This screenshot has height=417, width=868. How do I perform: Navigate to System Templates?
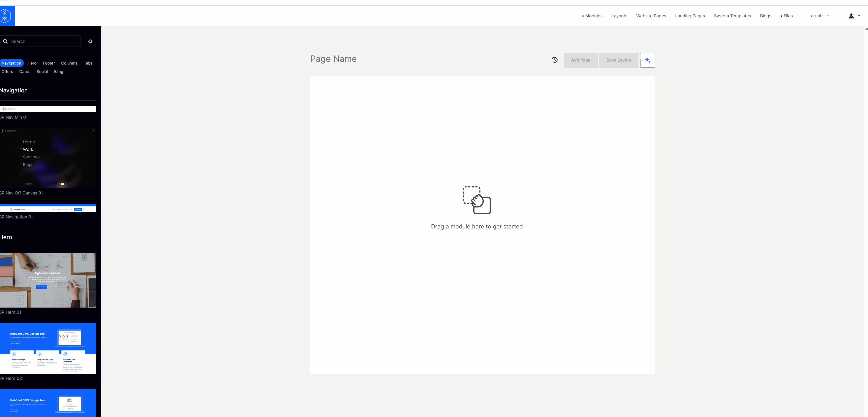[x=732, y=16]
